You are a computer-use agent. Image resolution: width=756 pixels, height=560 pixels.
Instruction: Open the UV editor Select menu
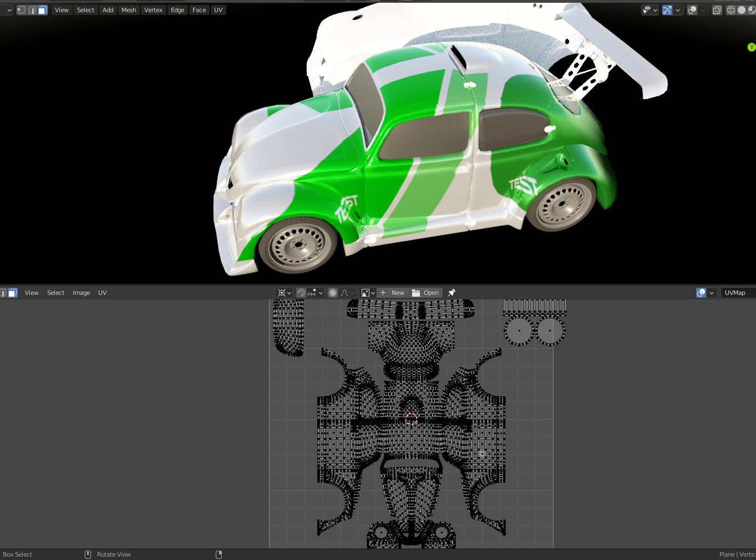point(55,293)
